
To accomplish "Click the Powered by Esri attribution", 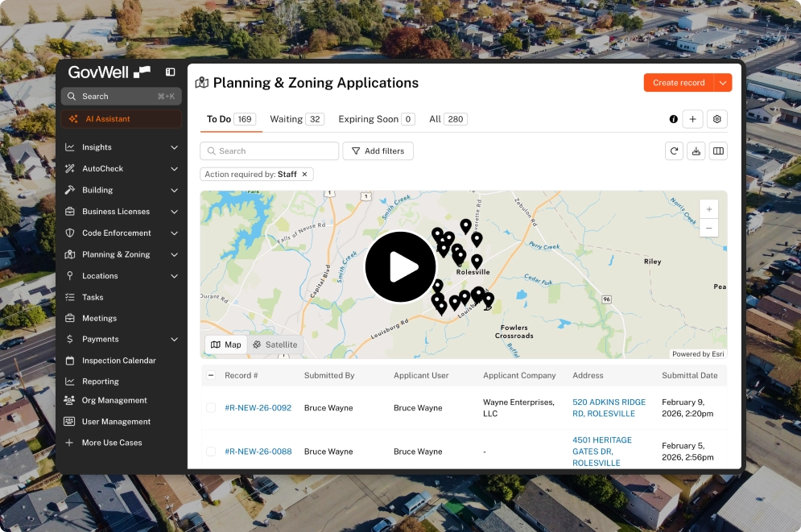I will 698,354.
